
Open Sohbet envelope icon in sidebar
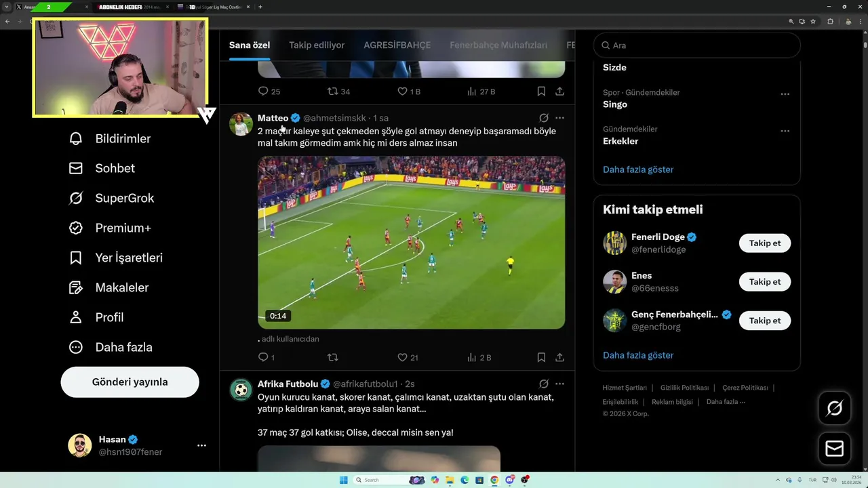(76, 169)
